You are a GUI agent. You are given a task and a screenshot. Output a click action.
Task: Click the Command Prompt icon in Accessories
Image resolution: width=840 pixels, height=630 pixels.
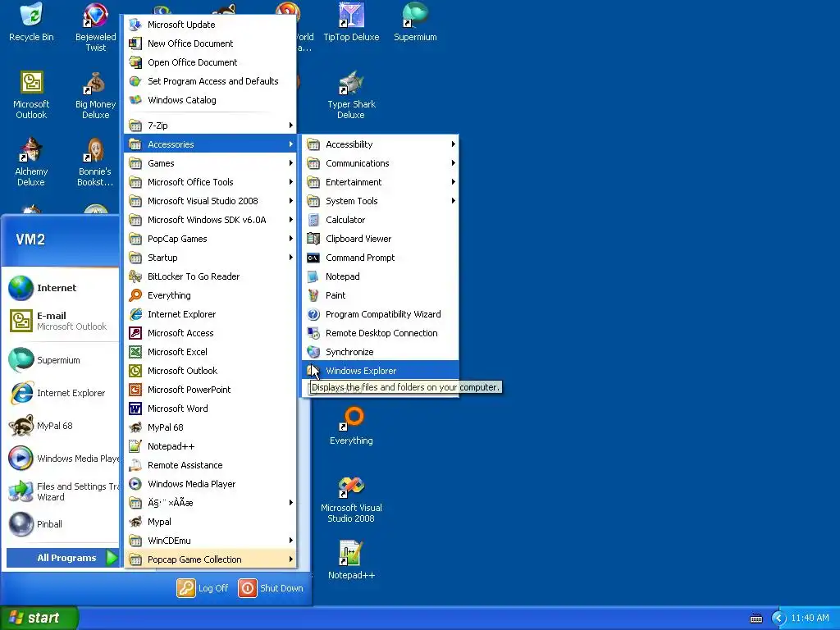pyautogui.click(x=313, y=258)
